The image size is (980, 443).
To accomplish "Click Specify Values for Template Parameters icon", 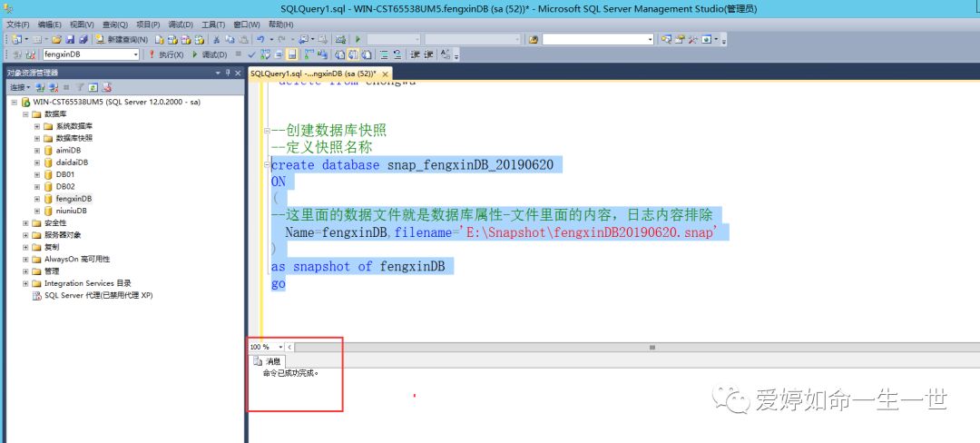I will pyautogui.click(x=445, y=54).
